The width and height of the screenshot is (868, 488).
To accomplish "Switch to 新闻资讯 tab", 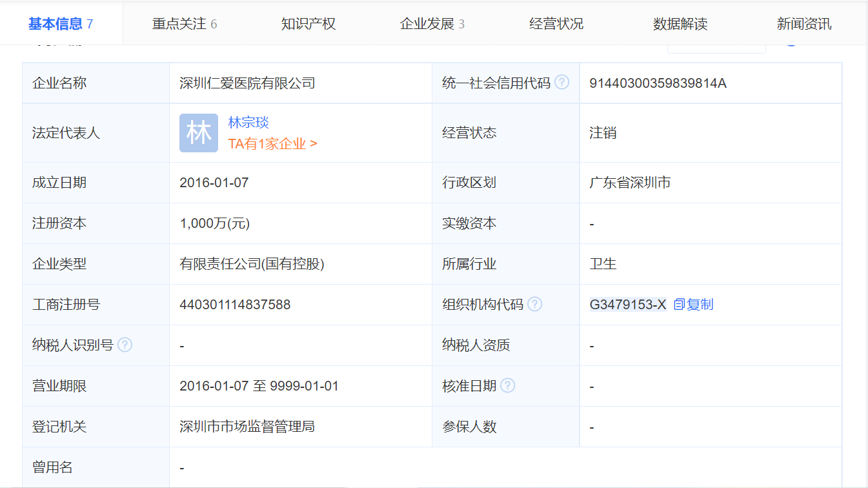I will (x=804, y=24).
